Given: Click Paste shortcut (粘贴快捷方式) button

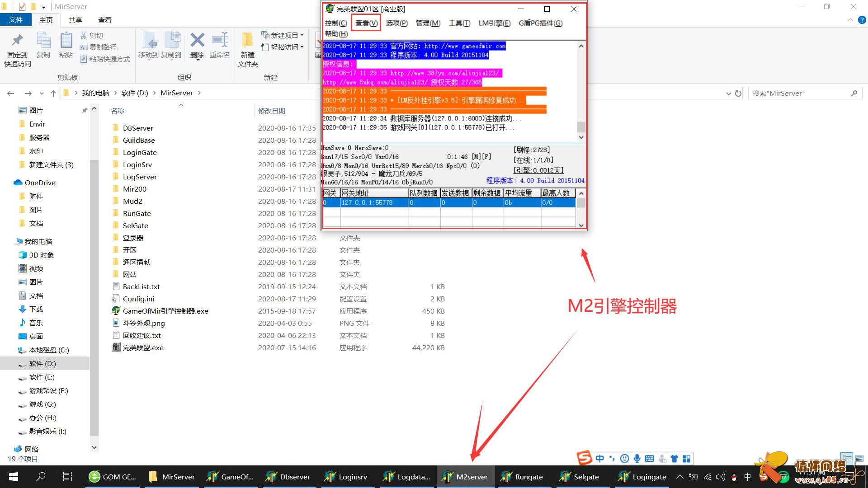Looking at the screenshot, I should [x=105, y=59].
